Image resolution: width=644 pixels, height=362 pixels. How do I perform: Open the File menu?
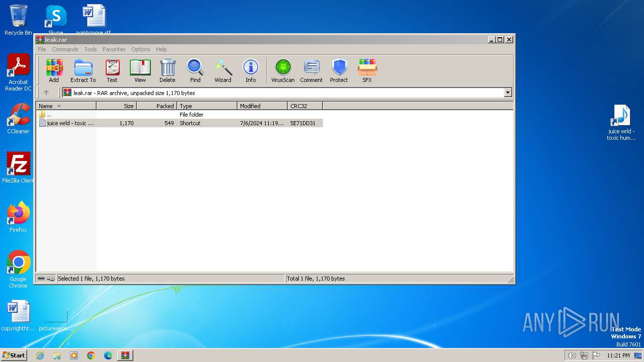(42, 49)
